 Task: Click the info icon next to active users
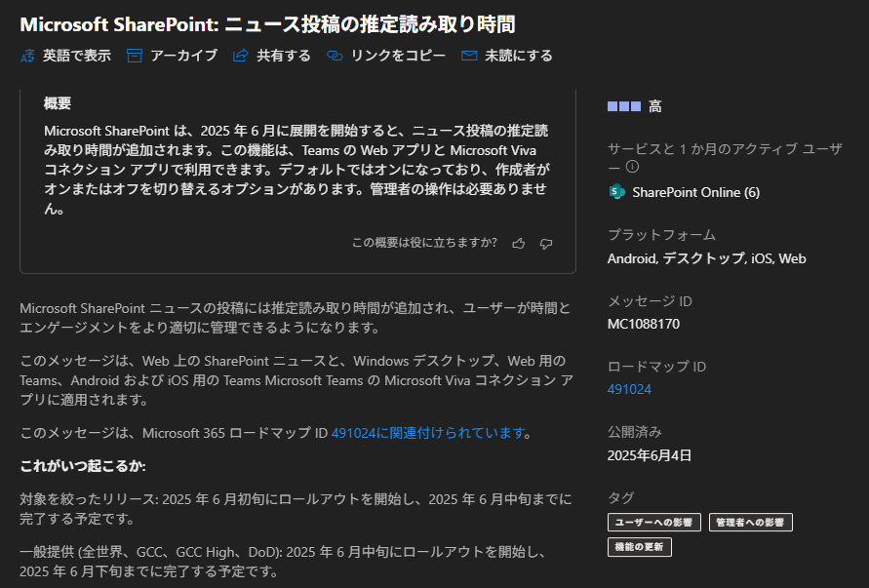click(x=632, y=166)
